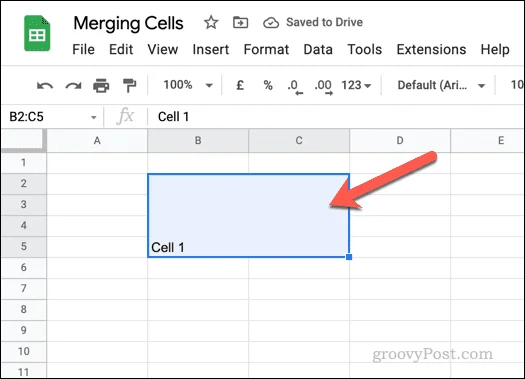525x379 pixels.
Task: Click the cloud Saved to Drive icon
Action: [271, 23]
